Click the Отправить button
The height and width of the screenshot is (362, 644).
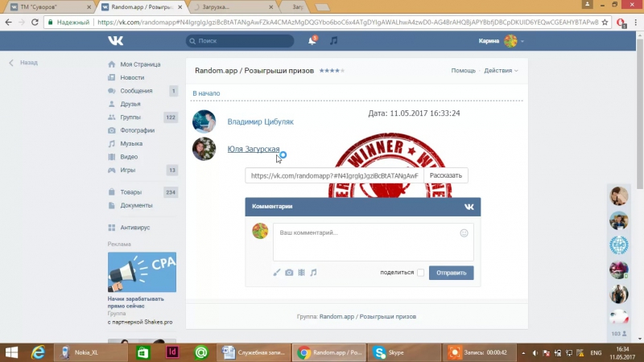coord(451,273)
